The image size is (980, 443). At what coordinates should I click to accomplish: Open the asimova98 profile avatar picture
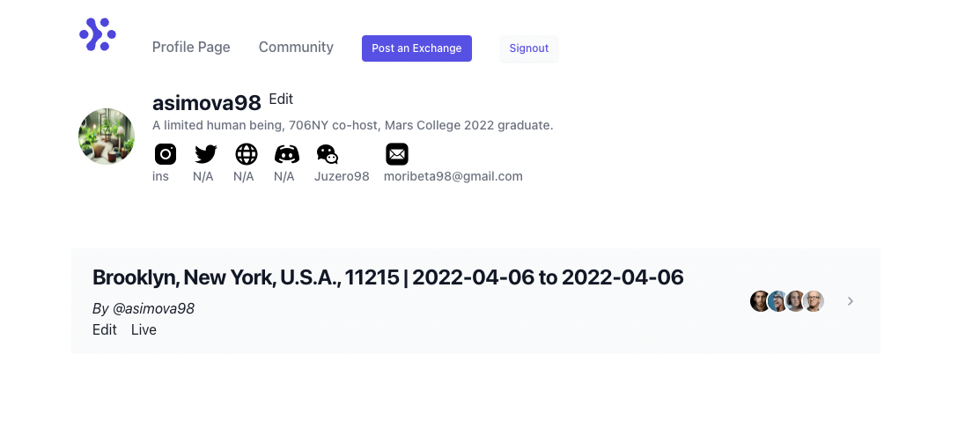tap(107, 137)
